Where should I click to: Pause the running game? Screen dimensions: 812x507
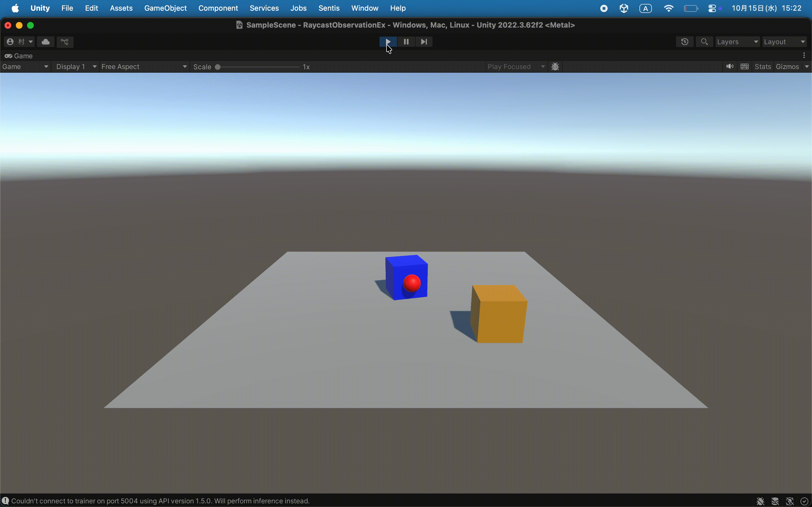click(x=406, y=42)
